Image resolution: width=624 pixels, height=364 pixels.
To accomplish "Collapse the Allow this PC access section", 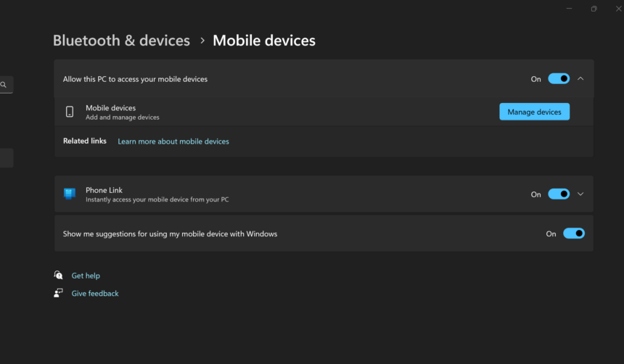I will tap(580, 79).
